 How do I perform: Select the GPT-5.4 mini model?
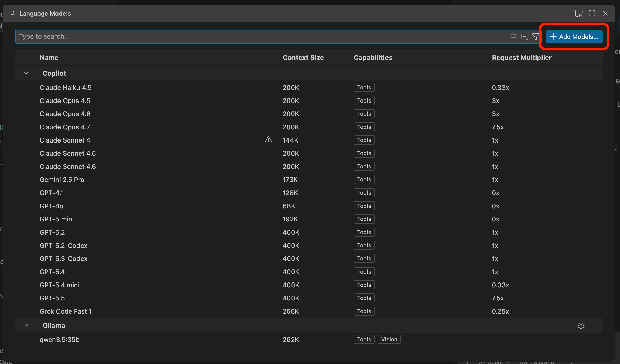tap(309, 285)
